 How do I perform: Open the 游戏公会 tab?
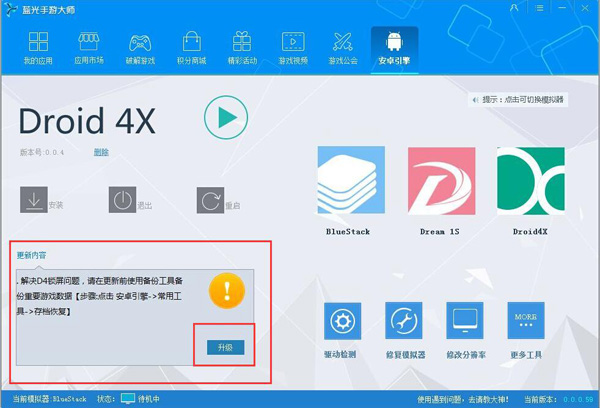pyautogui.click(x=343, y=48)
